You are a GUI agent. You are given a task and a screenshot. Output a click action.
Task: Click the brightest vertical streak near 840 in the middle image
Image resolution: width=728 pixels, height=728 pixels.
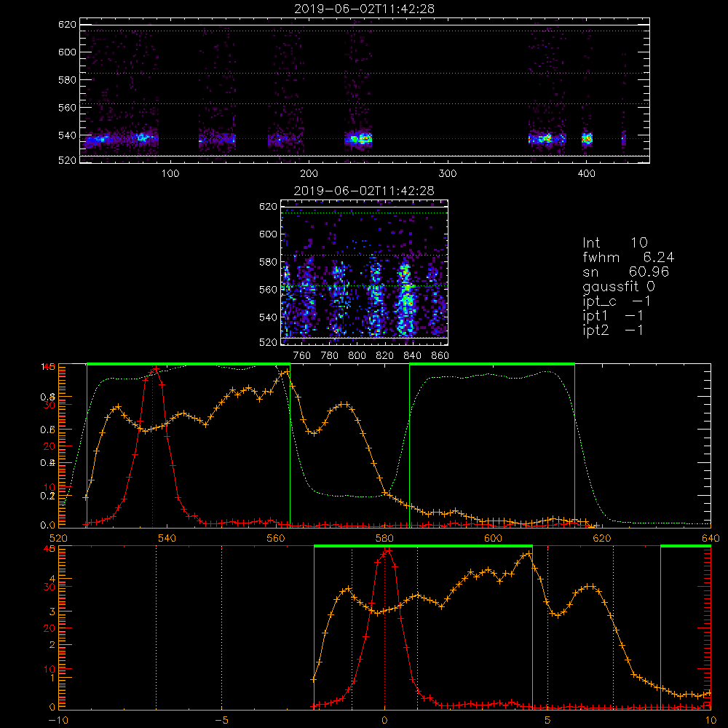tap(406, 299)
